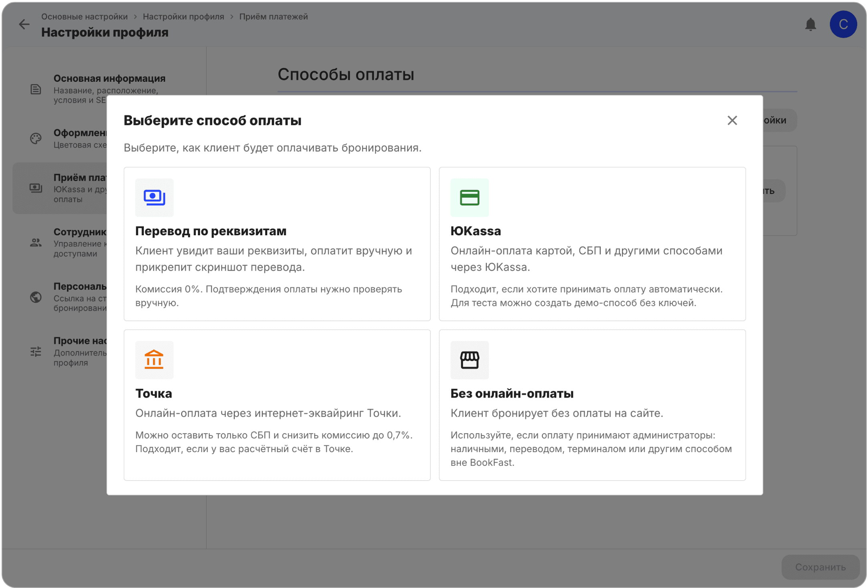Click the palette icon for Оформление
This screenshot has height=588, width=868.
point(36,138)
